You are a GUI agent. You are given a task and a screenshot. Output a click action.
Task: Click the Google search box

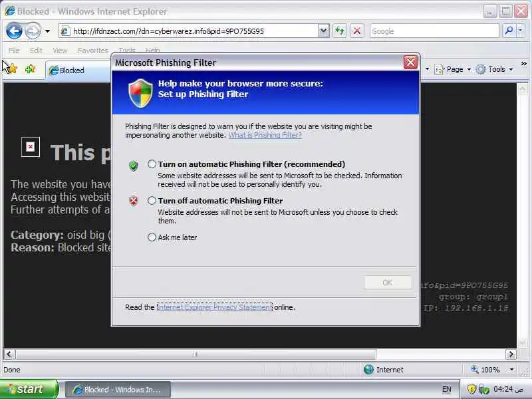tap(434, 31)
